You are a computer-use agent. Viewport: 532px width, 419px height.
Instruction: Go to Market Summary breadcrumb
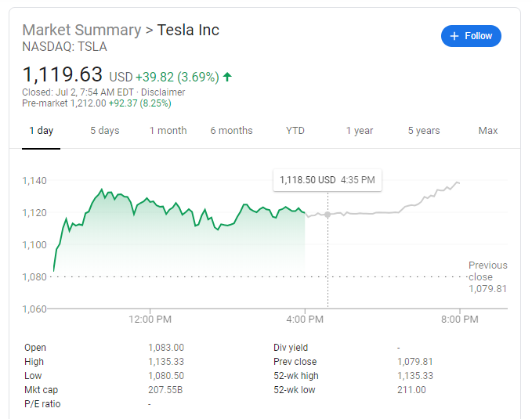81,31
